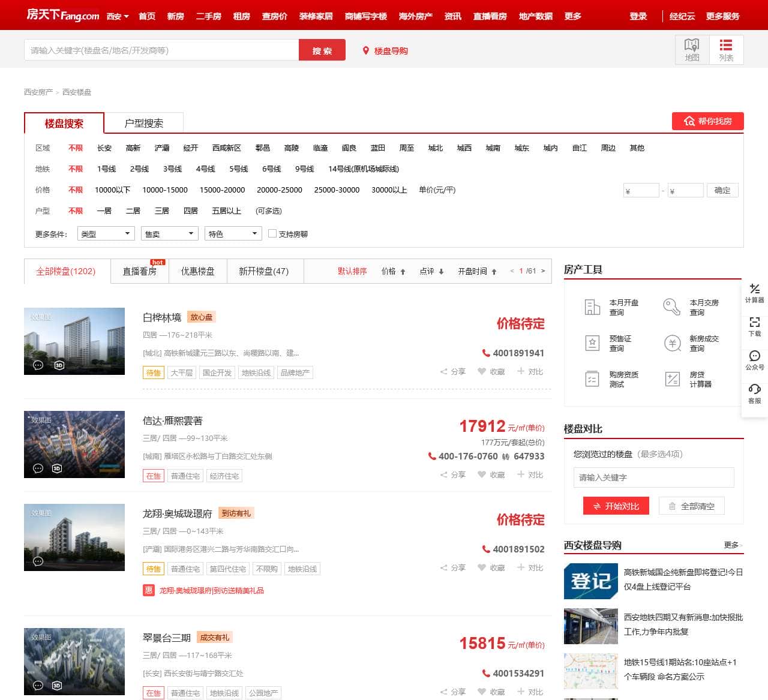The image size is (768, 700).
Task: Switch to map view with 地图 icon
Action: coord(691,49)
